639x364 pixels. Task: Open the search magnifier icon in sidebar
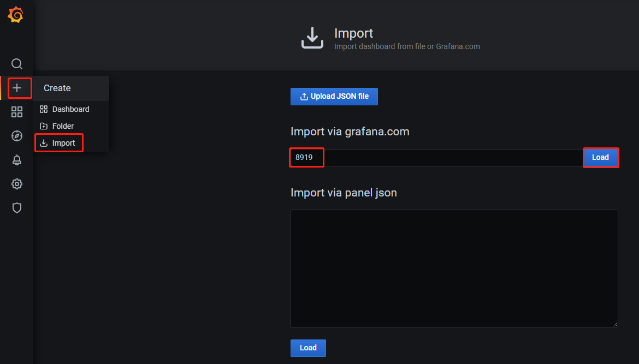click(17, 64)
